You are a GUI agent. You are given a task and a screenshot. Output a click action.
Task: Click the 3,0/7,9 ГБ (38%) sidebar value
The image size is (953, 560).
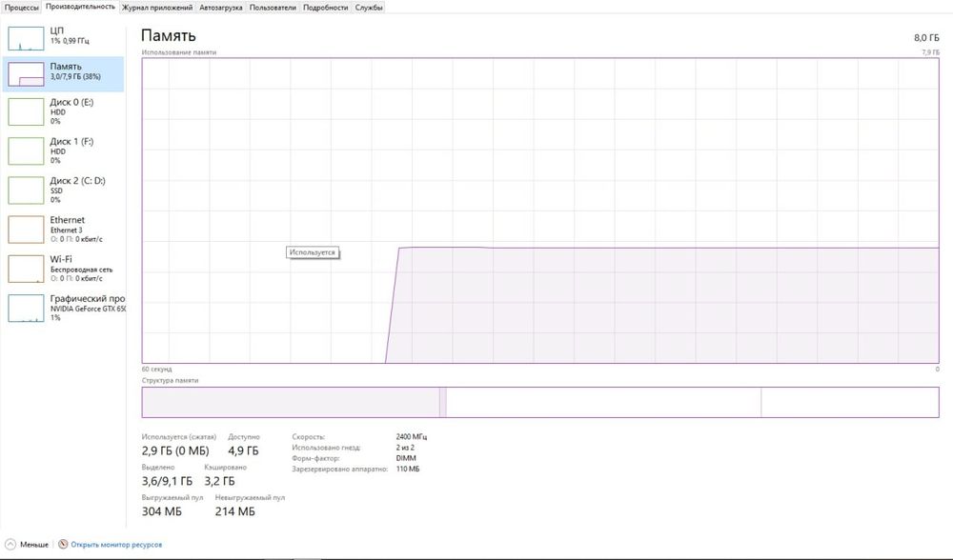point(75,76)
